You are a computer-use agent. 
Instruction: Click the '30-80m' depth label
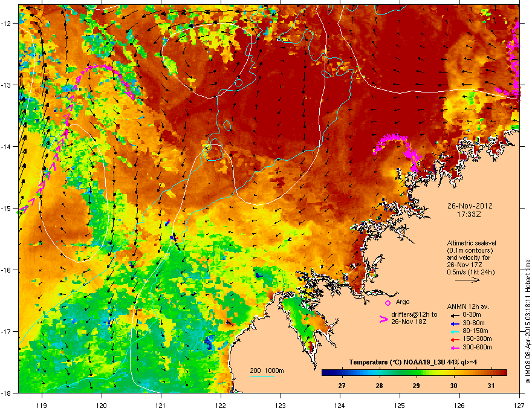click(473, 323)
